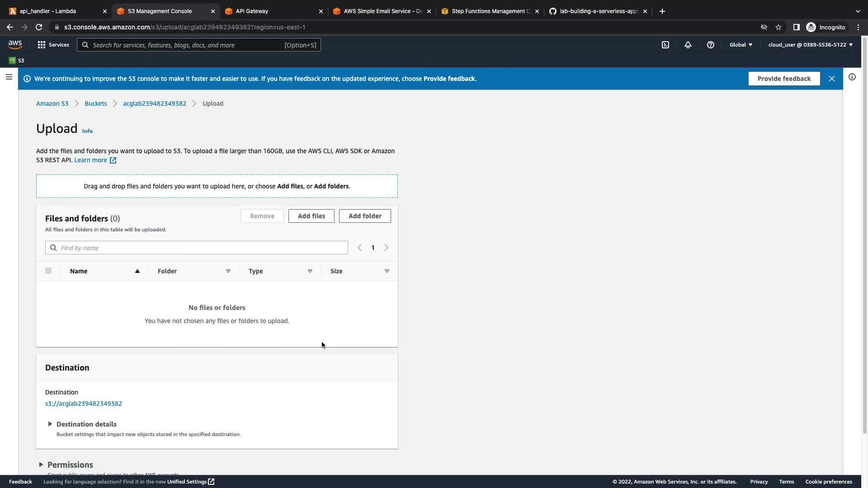Screen dimensions: 868x488
Task: Open the notifications bell icon
Action: (x=688, y=45)
